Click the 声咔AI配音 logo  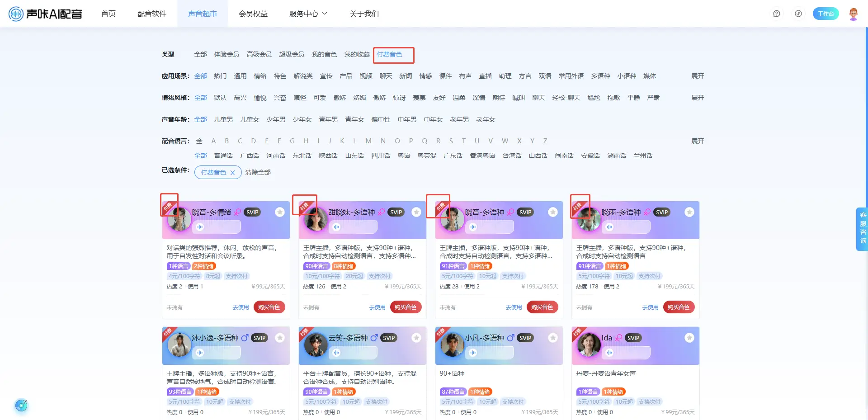click(x=45, y=14)
